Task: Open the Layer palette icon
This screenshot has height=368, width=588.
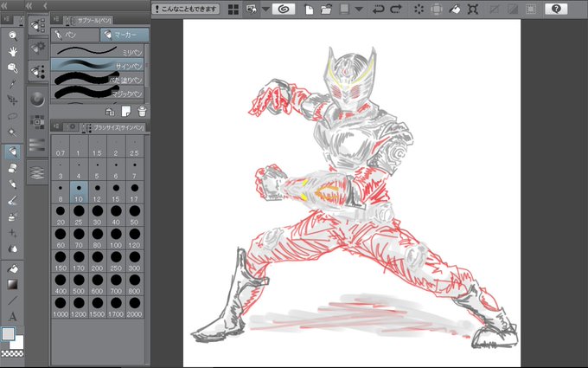Action: [37, 172]
